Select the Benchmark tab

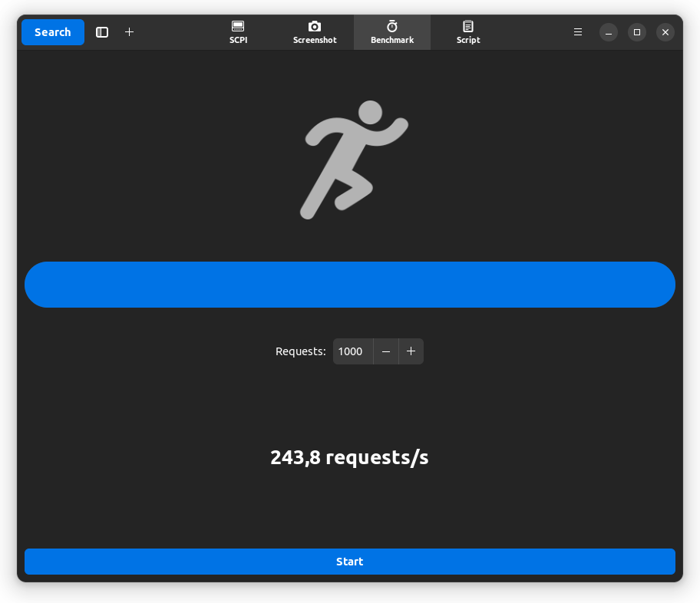[x=392, y=32]
